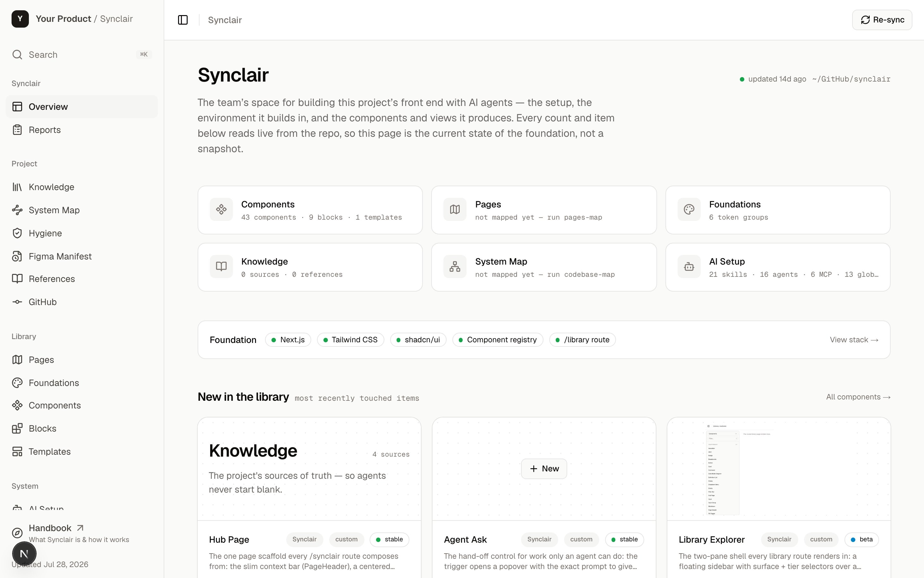Open Reports in the sidebar
The height and width of the screenshot is (578, 924).
82,130
